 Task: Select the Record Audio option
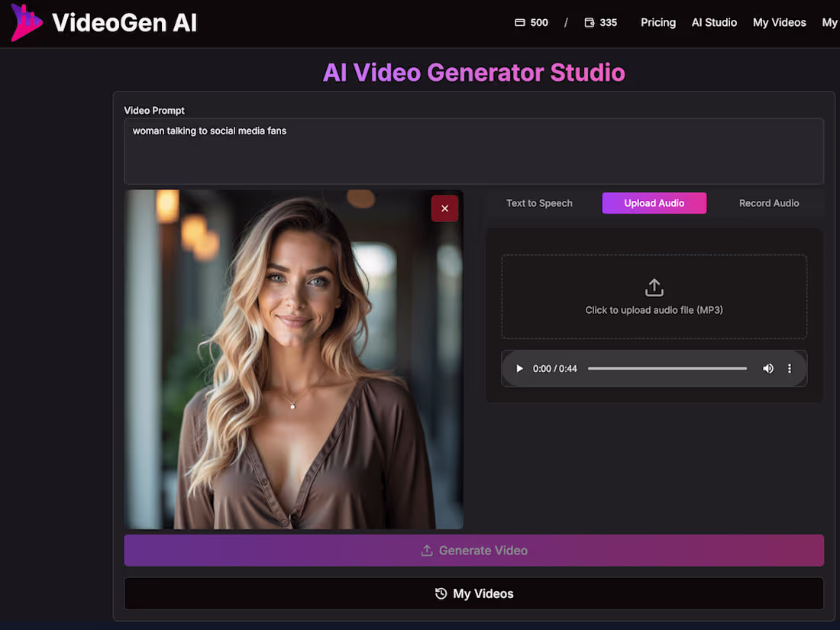point(769,203)
